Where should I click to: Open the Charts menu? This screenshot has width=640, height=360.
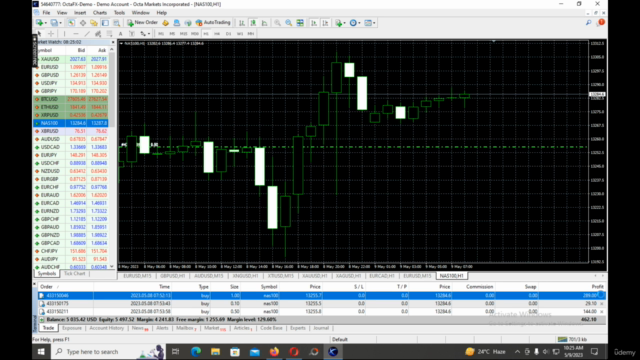[x=100, y=13]
